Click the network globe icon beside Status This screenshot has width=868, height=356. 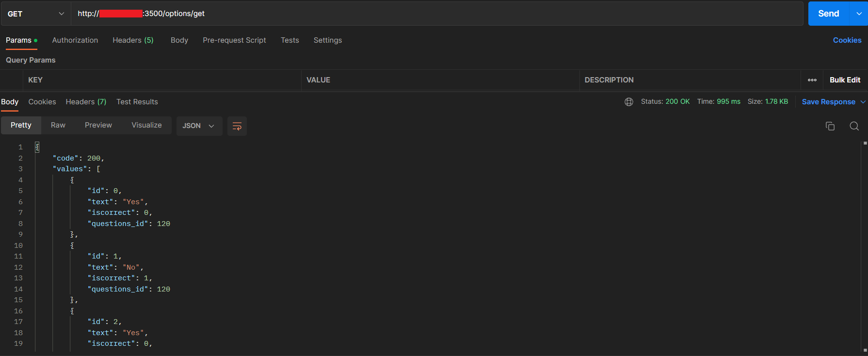click(x=629, y=102)
